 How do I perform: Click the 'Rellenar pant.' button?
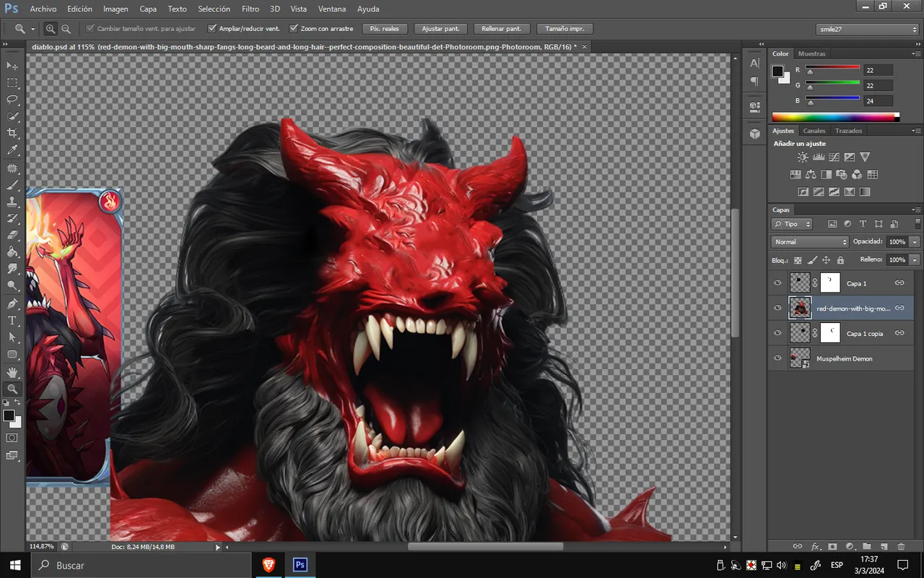502,29
